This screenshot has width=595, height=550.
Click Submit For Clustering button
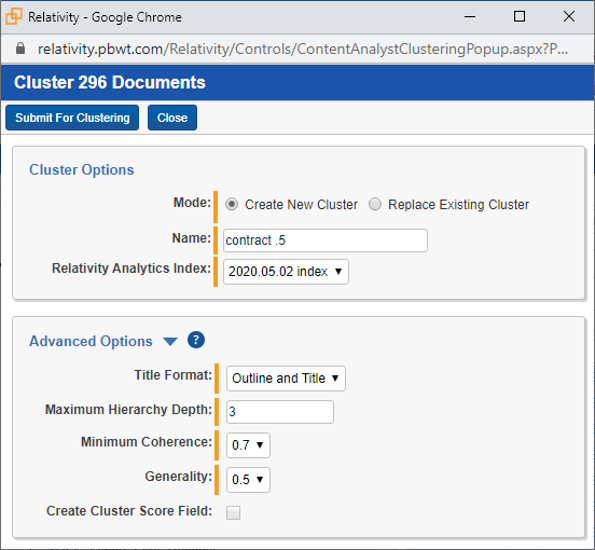72,118
